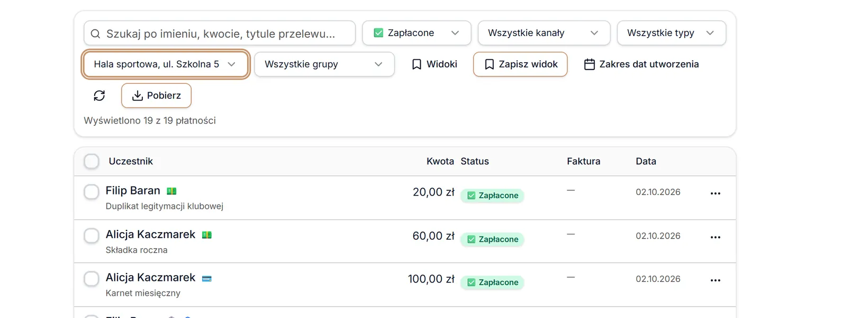Select the Karnet miesięczny row checkbox
This screenshot has height=318, width=868.
(x=92, y=279)
